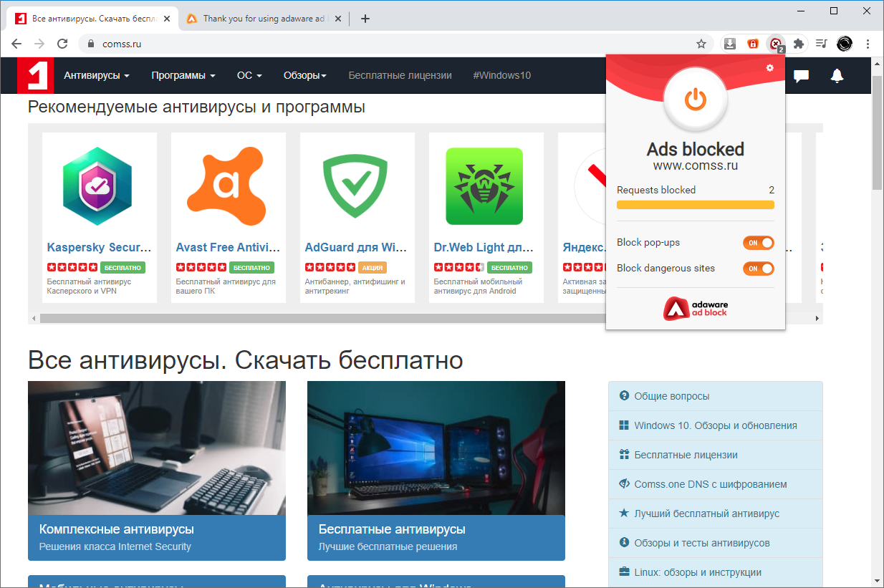Go back to the previous page

pyautogui.click(x=16, y=44)
